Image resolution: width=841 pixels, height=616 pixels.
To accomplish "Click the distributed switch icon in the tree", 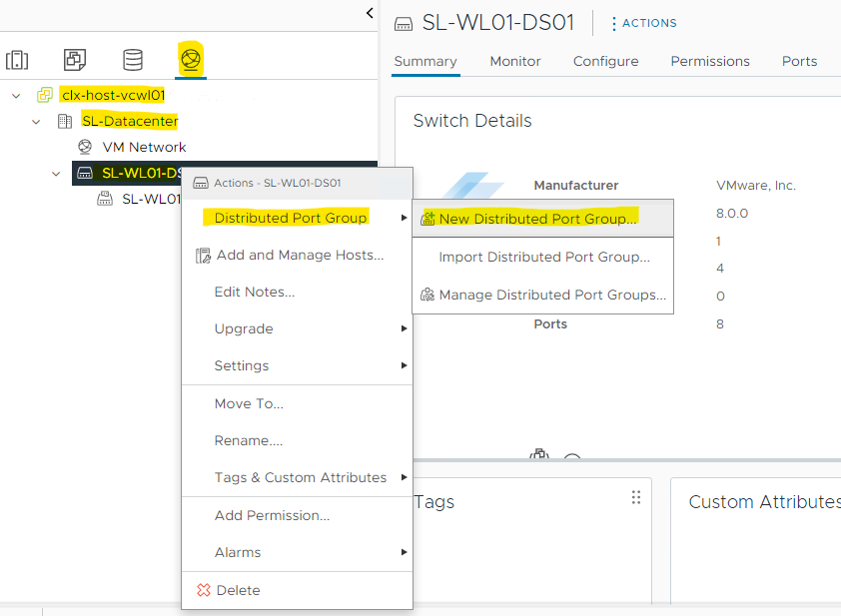I will [x=85, y=173].
